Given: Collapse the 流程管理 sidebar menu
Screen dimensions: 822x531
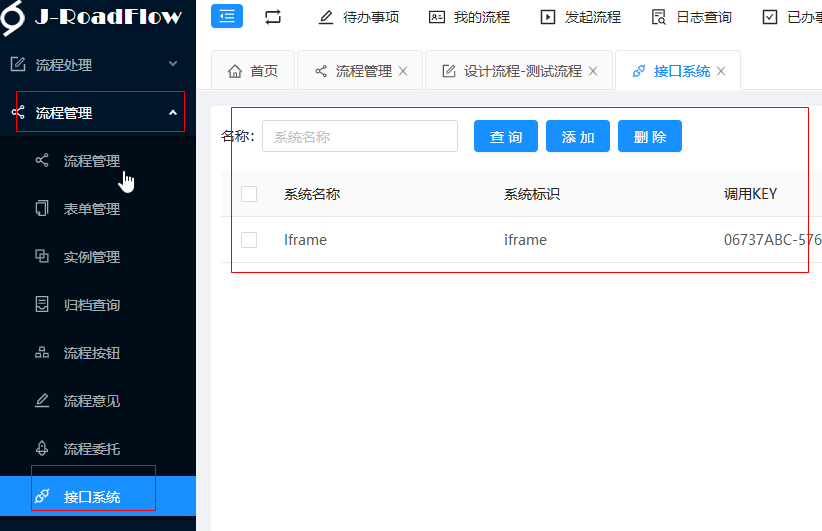Looking at the screenshot, I should coord(97,113).
